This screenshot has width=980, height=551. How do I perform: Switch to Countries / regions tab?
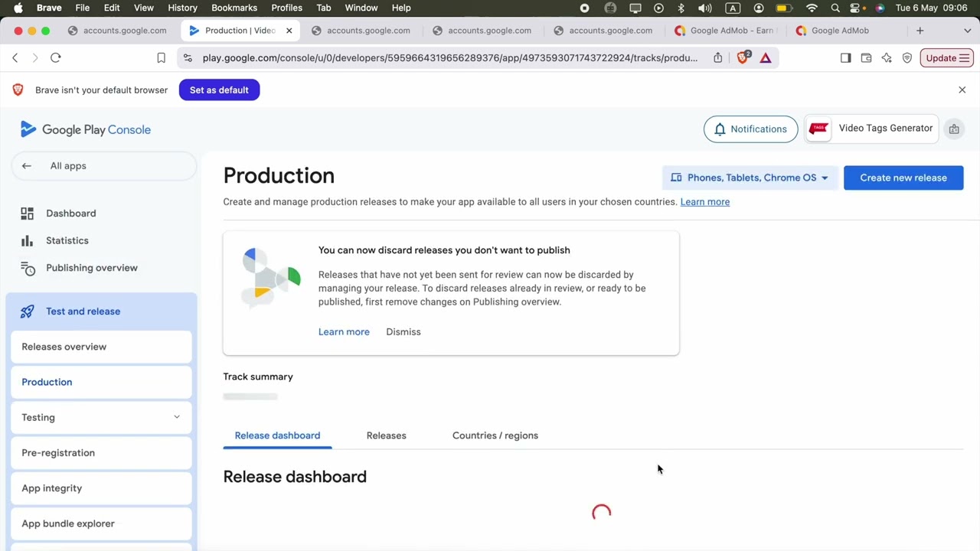495,435
